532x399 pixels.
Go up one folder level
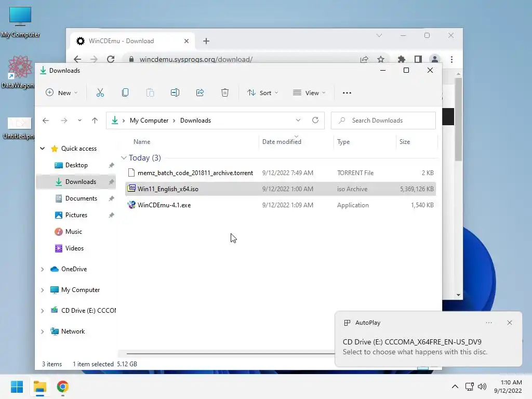pyautogui.click(x=95, y=121)
